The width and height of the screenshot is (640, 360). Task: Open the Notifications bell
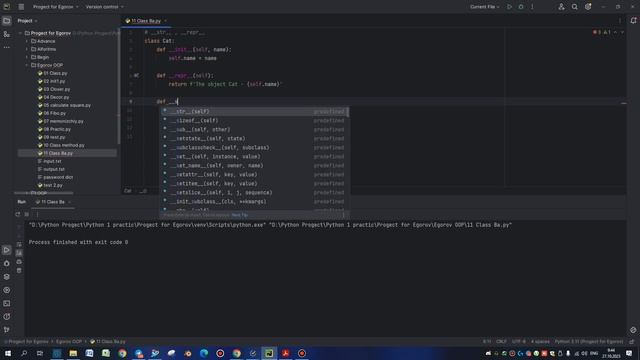(x=633, y=20)
